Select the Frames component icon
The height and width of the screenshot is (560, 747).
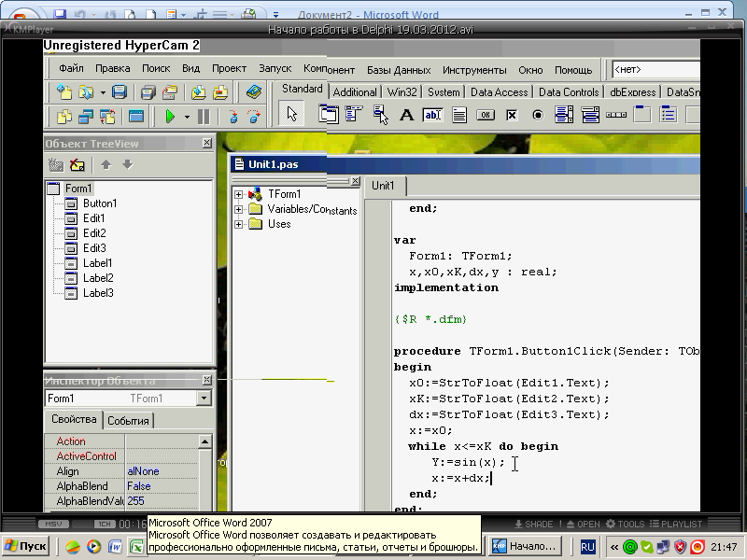329,115
